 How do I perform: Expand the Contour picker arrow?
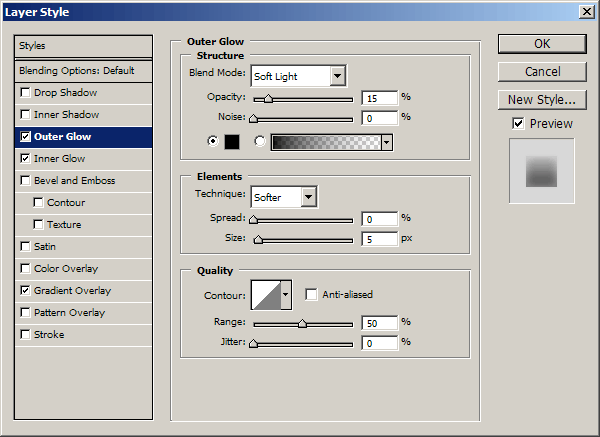(x=286, y=294)
